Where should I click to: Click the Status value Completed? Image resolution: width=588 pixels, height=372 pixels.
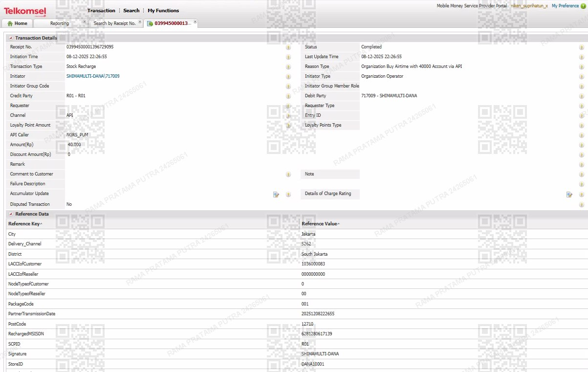coord(371,47)
